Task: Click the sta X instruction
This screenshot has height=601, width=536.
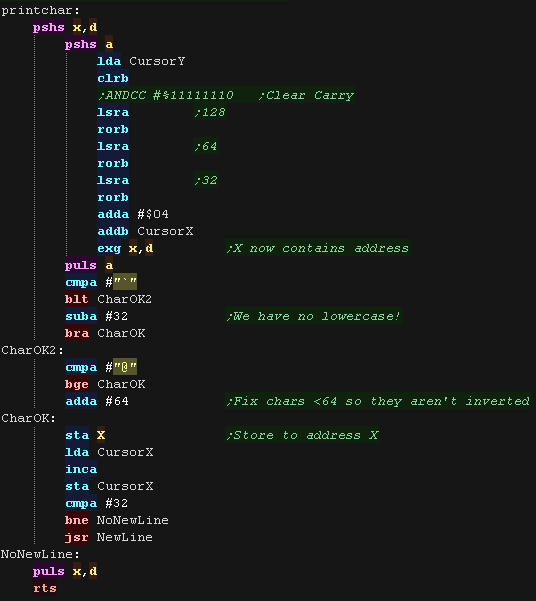Action: pyautogui.click(x=85, y=435)
